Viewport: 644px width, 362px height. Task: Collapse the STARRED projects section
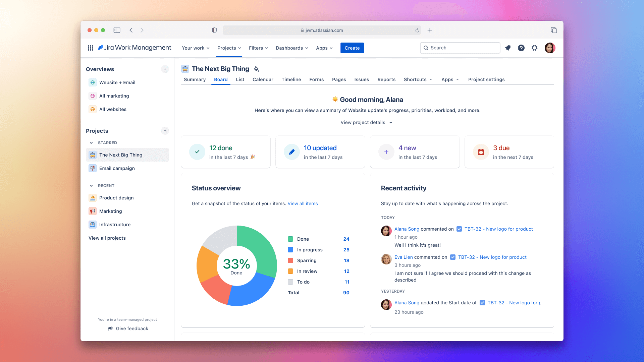(91, 143)
